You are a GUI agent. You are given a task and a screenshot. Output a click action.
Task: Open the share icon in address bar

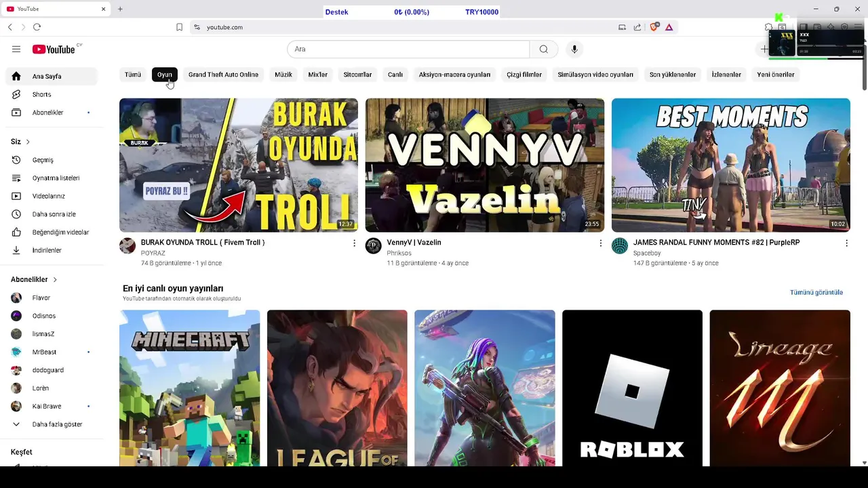(x=637, y=27)
